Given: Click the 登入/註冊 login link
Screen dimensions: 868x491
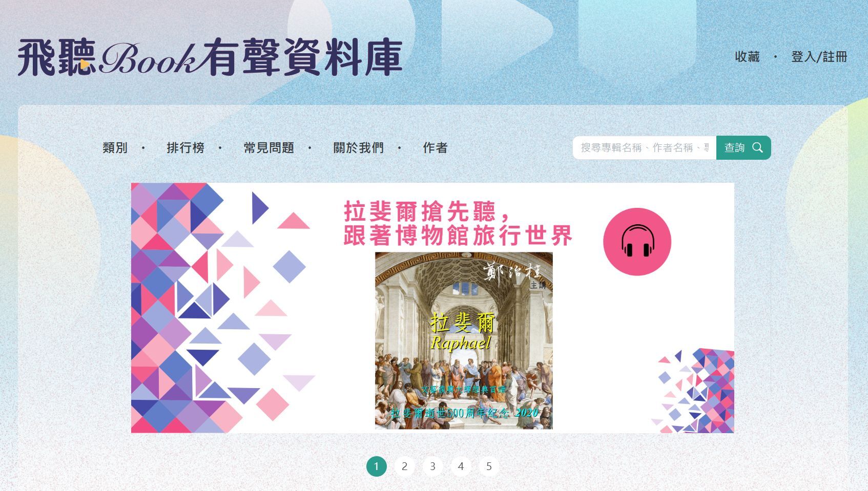Looking at the screenshot, I should (819, 57).
